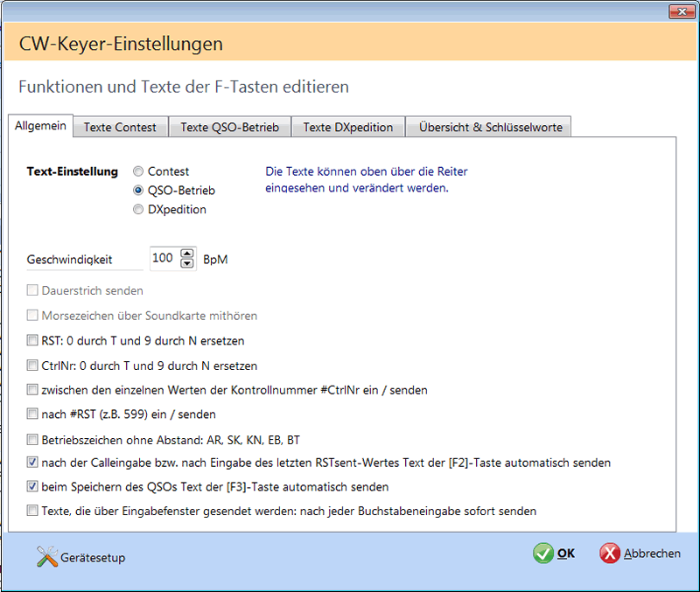700x592 pixels.
Task: Click the CW-Keyer-Einstellungen title
Action: pyautogui.click(x=121, y=44)
